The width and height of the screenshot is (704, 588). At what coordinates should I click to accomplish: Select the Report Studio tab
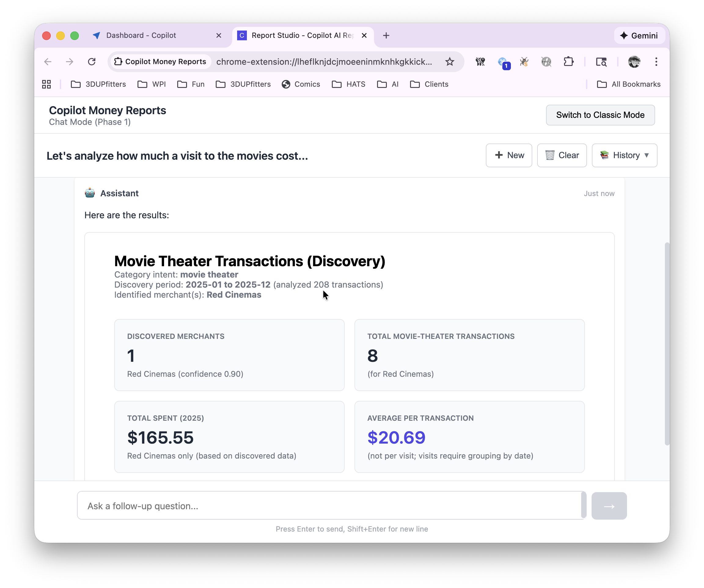point(302,35)
